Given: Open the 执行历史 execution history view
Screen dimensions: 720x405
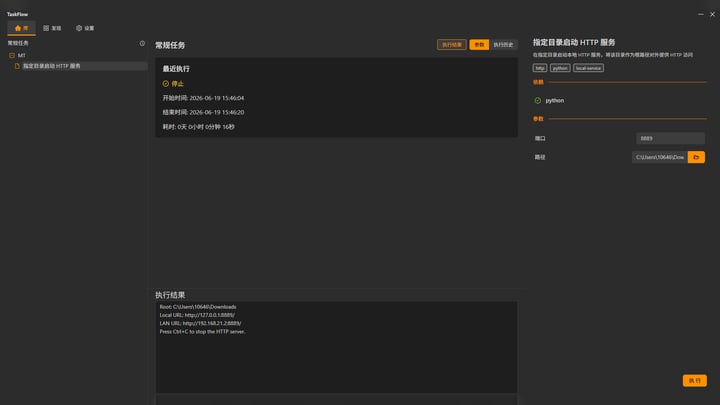Looking at the screenshot, I should (503, 45).
